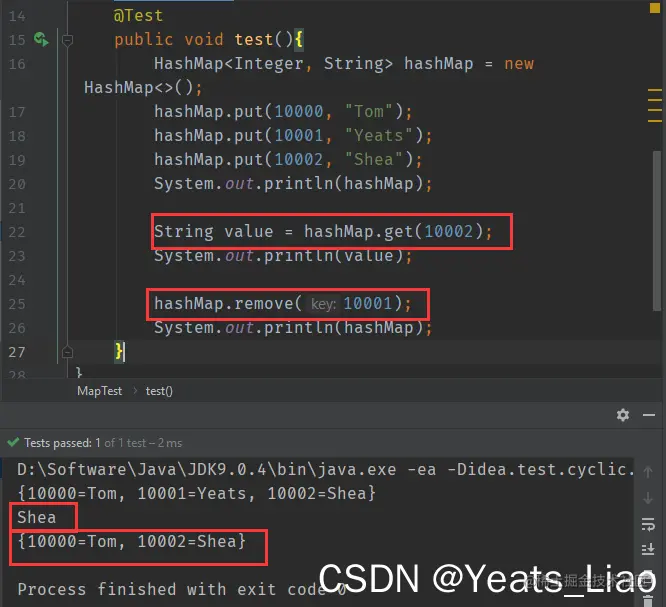The image size is (666, 607).
Task: Select the 'Process finished with exit code' line
Action: 181,590
